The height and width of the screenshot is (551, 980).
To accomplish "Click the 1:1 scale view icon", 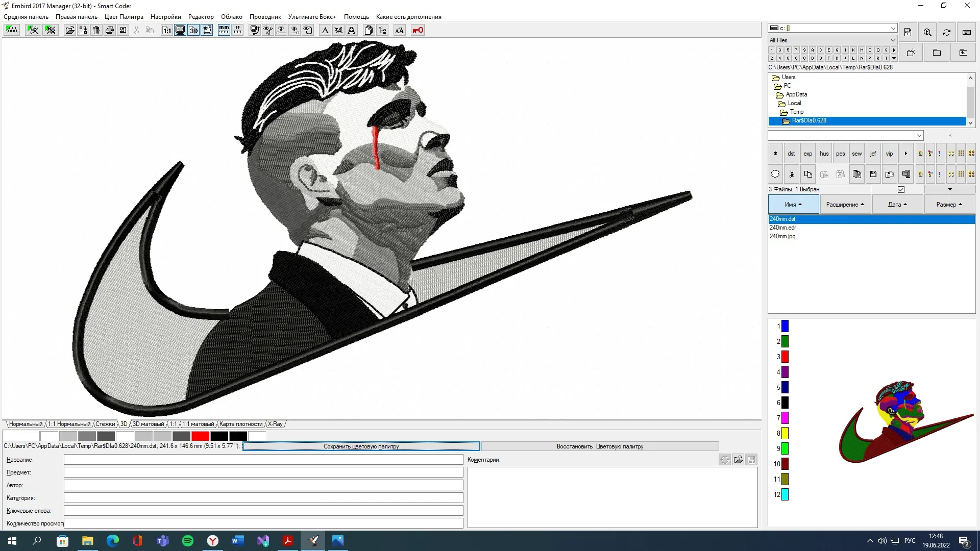I will pos(167,30).
